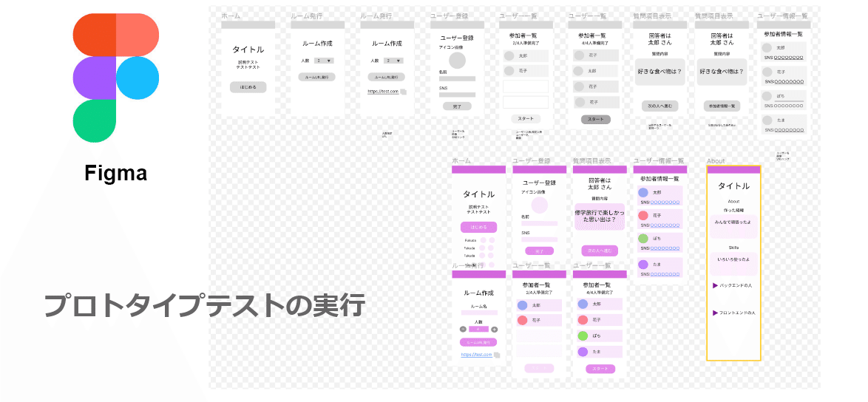Open たま's SNS link in purple 参加者情報一覧
Screen dimensions: 868x402
pos(665,274)
